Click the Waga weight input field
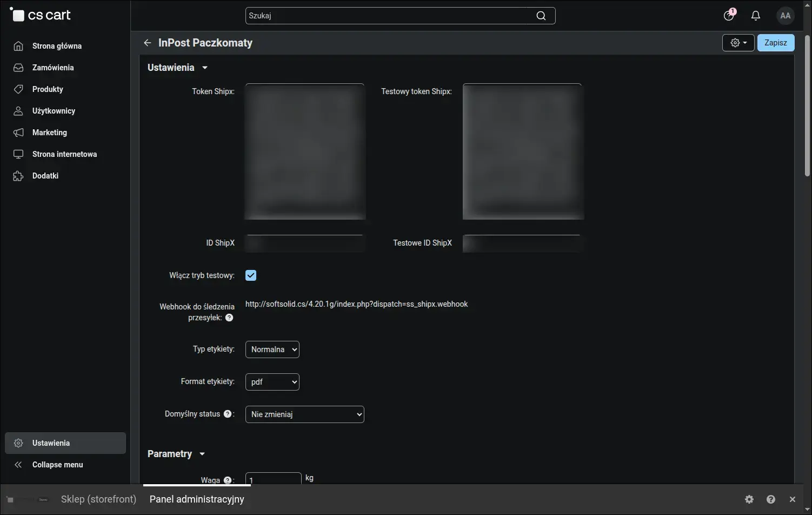The image size is (812, 515). click(x=274, y=479)
